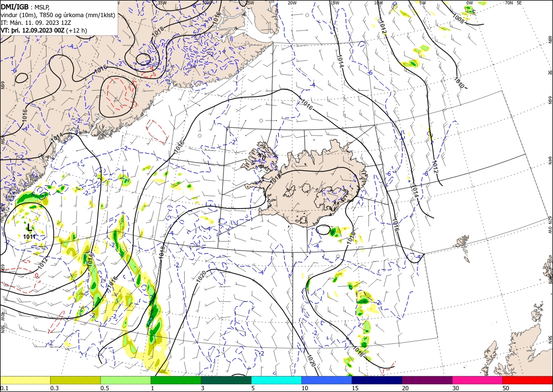This screenshot has width=553, height=392.
Task: Click the yellow 0.1–0.3 legend swatch
Action: 25,380
